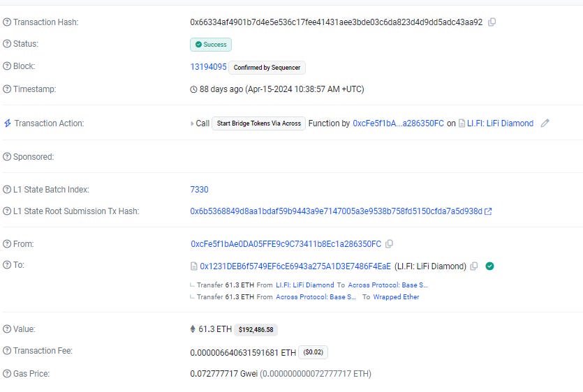This screenshot has height=392, width=583.
Task: Select the 61.3 ETH value text
Action: [215, 329]
